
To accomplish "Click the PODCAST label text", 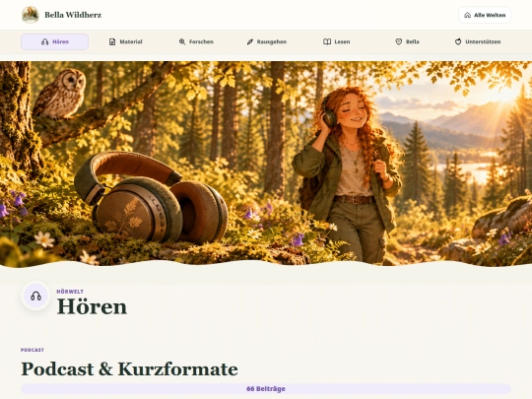I will tap(33, 350).
